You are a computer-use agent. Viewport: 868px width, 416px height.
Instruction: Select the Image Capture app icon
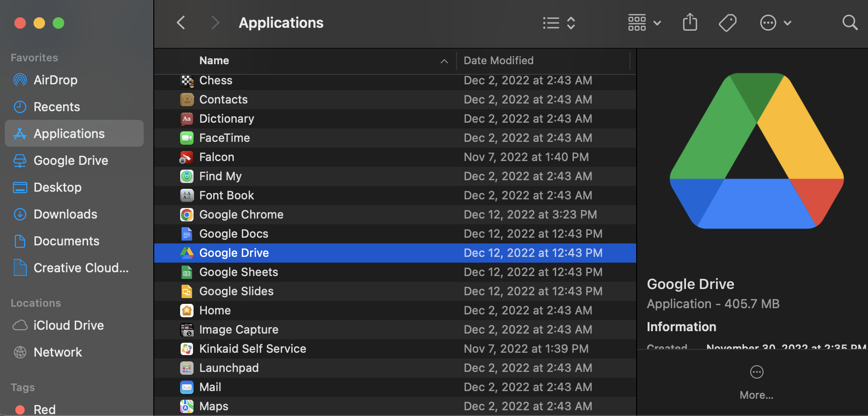(x=187, y=330)
